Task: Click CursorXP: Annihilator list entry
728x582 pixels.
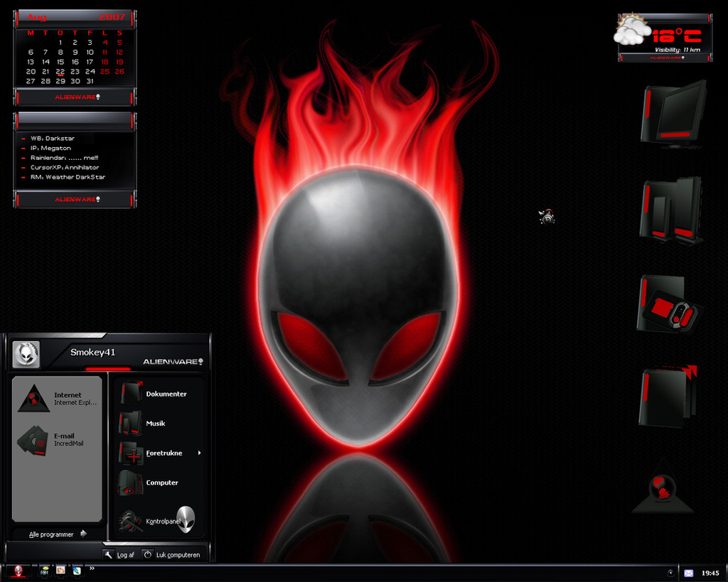Action: 65,168
